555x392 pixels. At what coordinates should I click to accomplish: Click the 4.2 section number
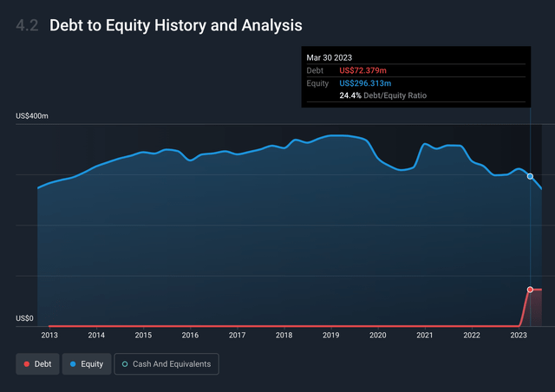[28, 26]
